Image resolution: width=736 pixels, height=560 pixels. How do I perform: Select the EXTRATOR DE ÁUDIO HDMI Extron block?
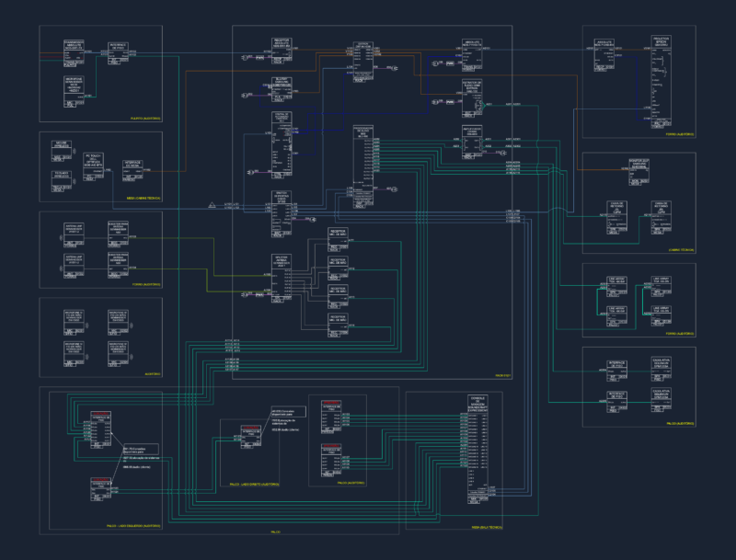click(472, 98)
